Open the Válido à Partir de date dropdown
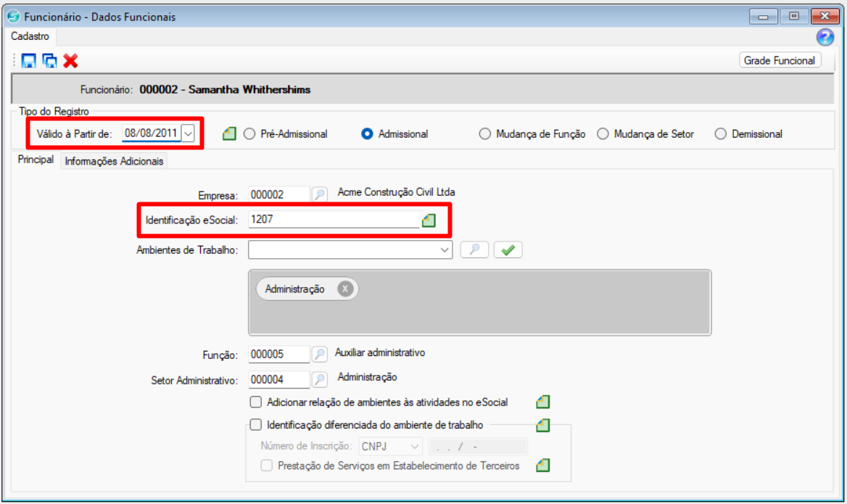This screenshot has height=504, width=847. coord(189,133)
